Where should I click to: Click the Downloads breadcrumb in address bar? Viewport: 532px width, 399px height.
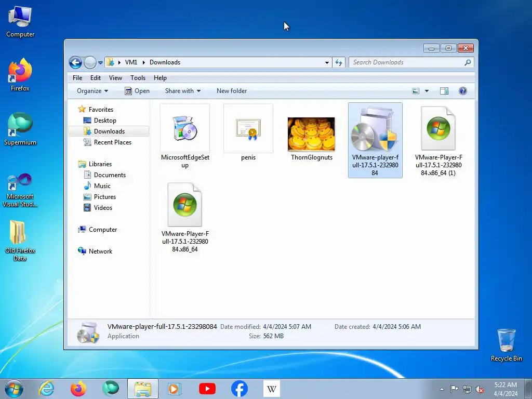165,62
